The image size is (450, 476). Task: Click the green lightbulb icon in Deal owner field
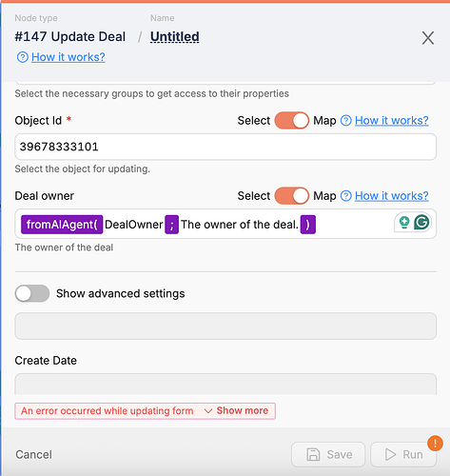pos(404,222)
